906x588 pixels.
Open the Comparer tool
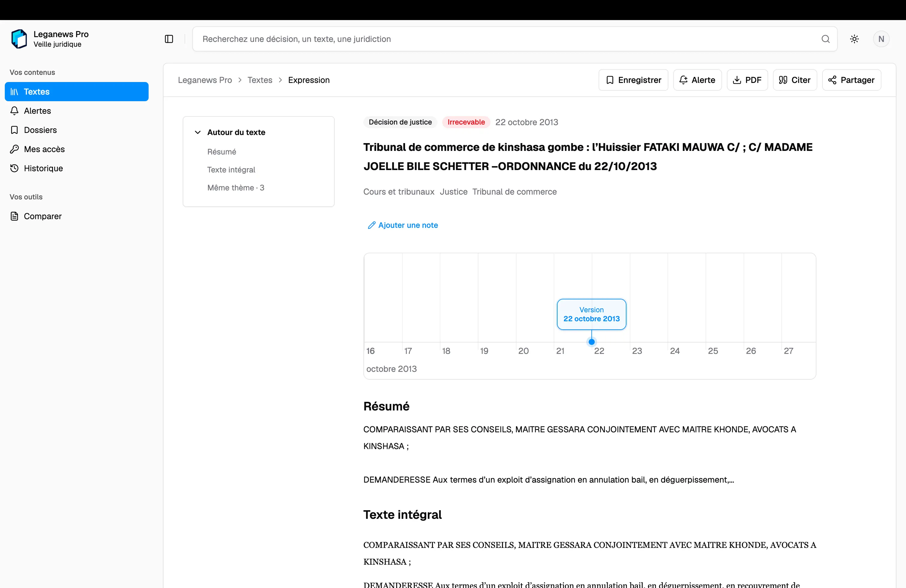coord(76,216)
